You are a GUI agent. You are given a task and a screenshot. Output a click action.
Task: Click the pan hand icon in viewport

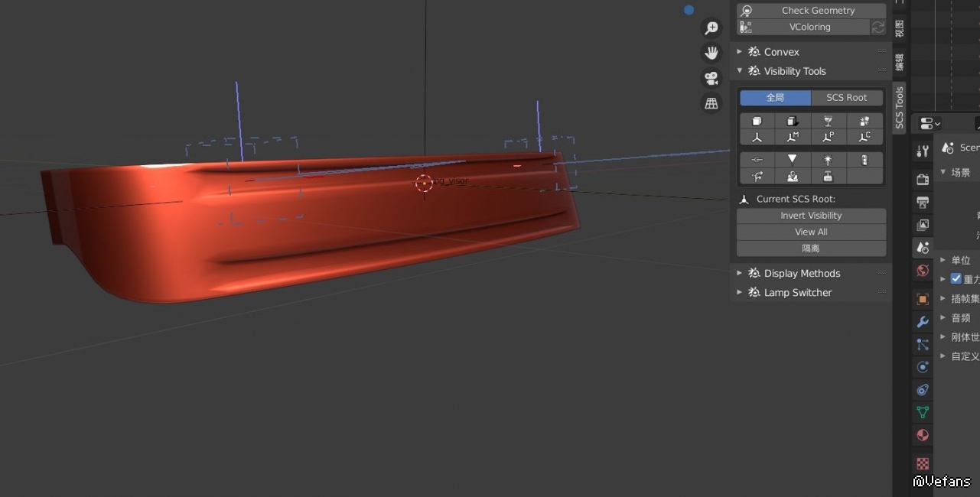pyautogui.click(x=711, y=53)
